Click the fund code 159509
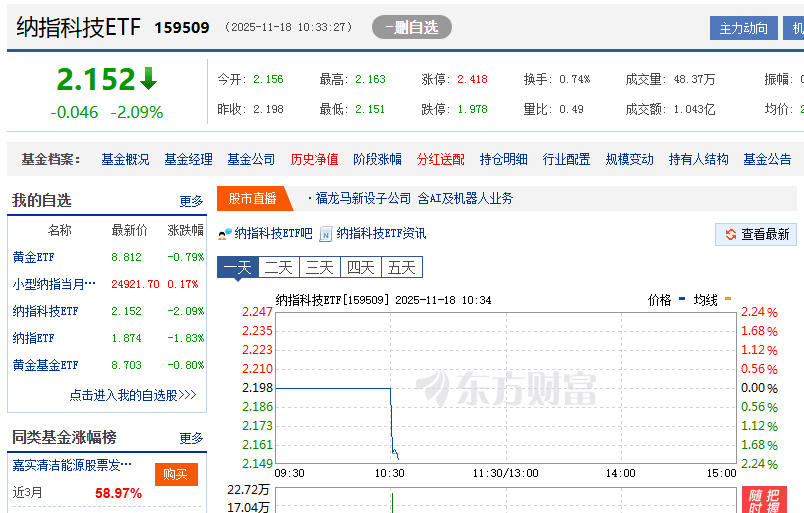Viewport: 804px width, 513px height. click(x=182, y=28)
